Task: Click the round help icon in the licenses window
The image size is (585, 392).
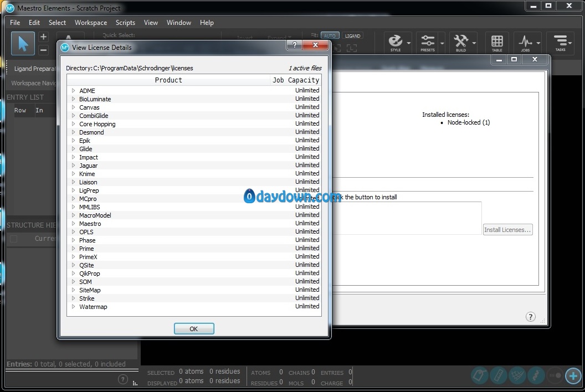Action: [x=531, y=317]
